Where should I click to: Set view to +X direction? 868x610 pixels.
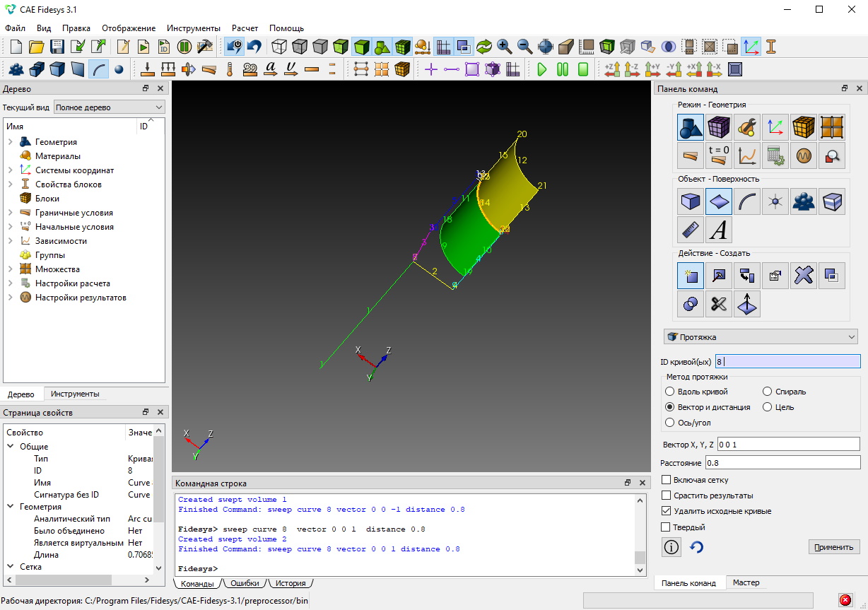[x=694, y=69]
